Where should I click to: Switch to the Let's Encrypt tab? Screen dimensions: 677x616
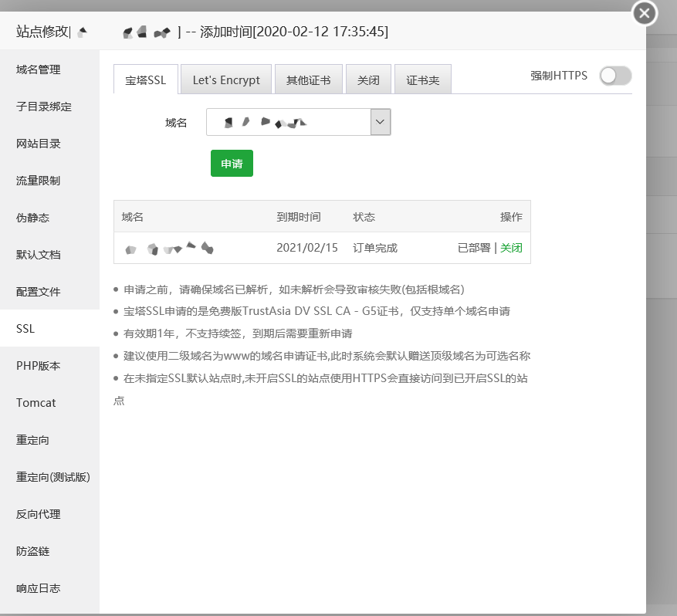[x=225, y=79]
